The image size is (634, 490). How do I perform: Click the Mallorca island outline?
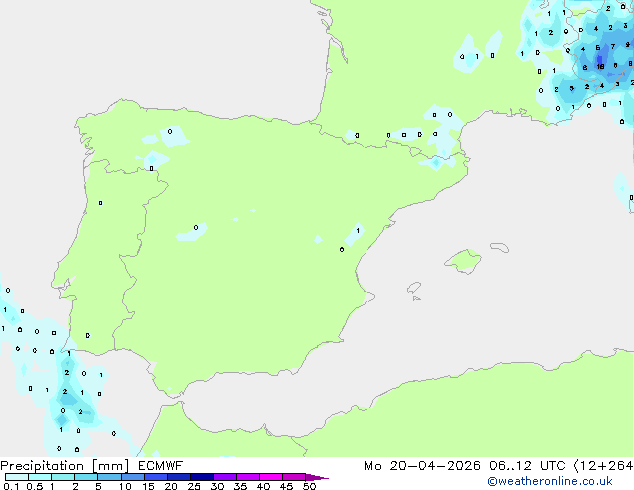point(463,261)
